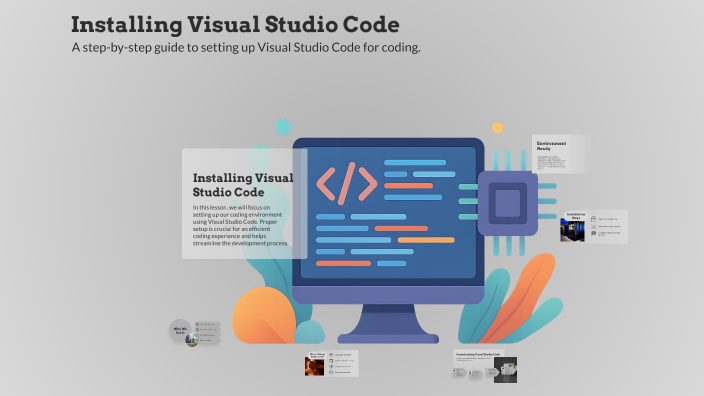This screenshot has height=396, width=704.
Task: Click the 'In this lesson, we will focus on' paragraph
Action: click(241, 225)
